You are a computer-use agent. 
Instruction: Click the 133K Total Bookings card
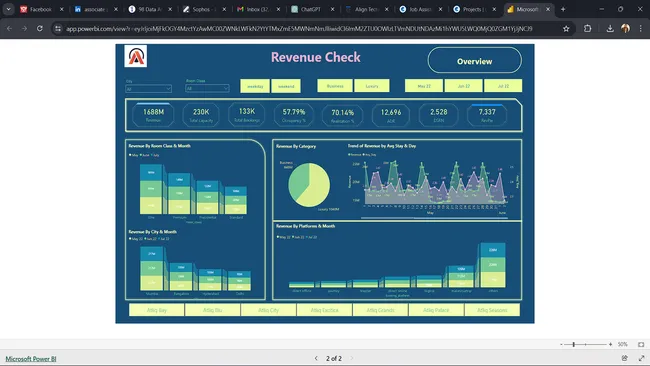pos(247,114)
